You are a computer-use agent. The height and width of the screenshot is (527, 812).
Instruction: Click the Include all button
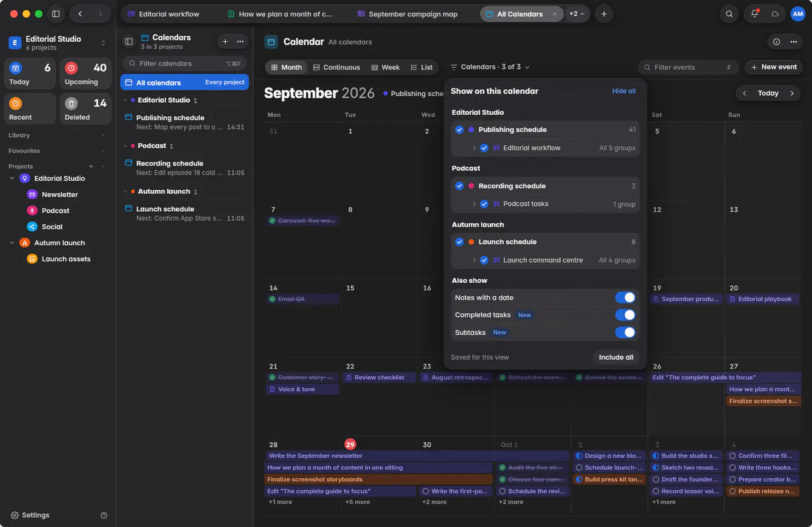point(616,357)
